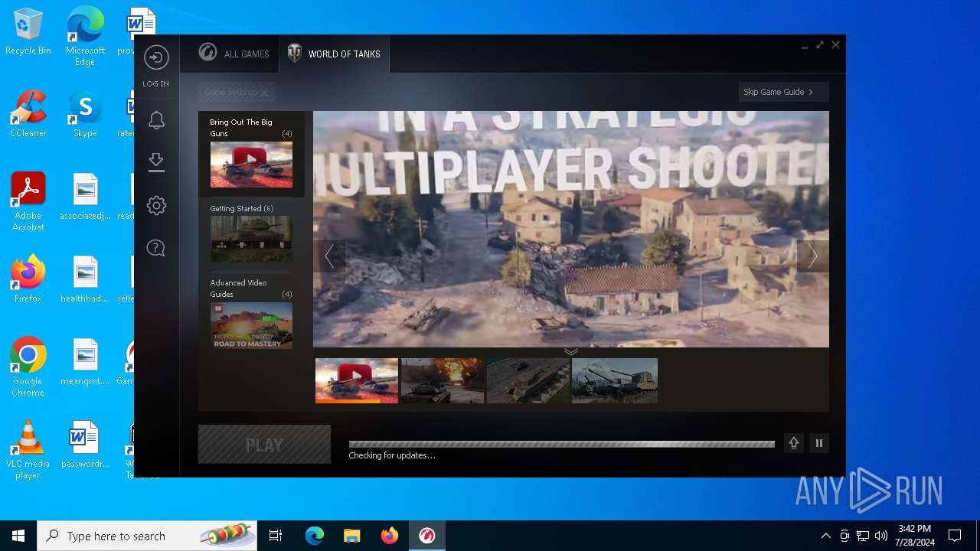The height and width of the screenshot is (551, 980).
Task: Open the clock showing 3:42 PM
Action: (915, 536)
